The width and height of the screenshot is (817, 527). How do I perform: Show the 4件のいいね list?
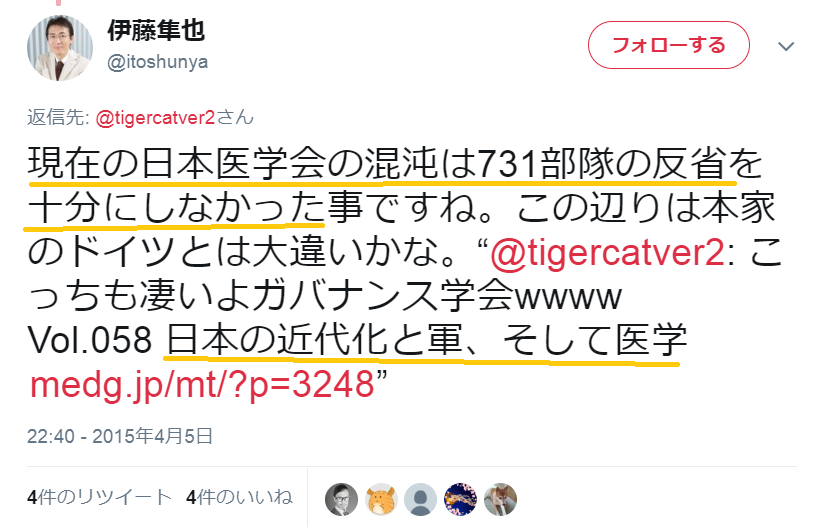coord(239,497)
